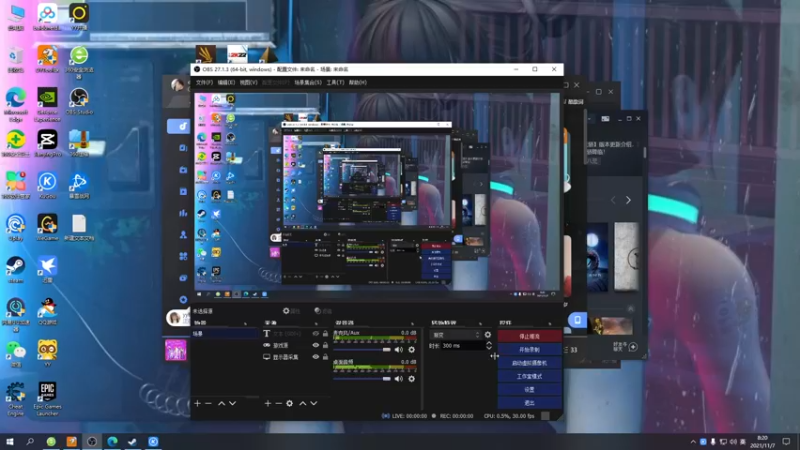Click the 滤镜 filters button above the docks
Image resolution: width=800 pixels, height=450 pixels.
[323, 311]
